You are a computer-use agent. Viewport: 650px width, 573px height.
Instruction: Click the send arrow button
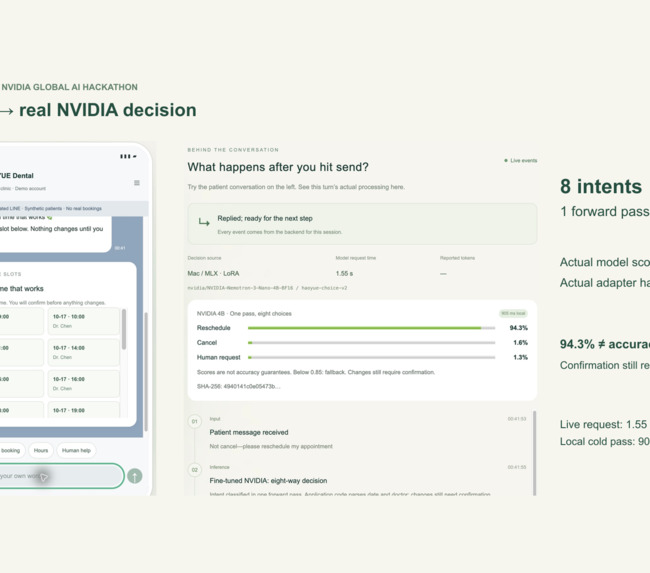(135, 476)
